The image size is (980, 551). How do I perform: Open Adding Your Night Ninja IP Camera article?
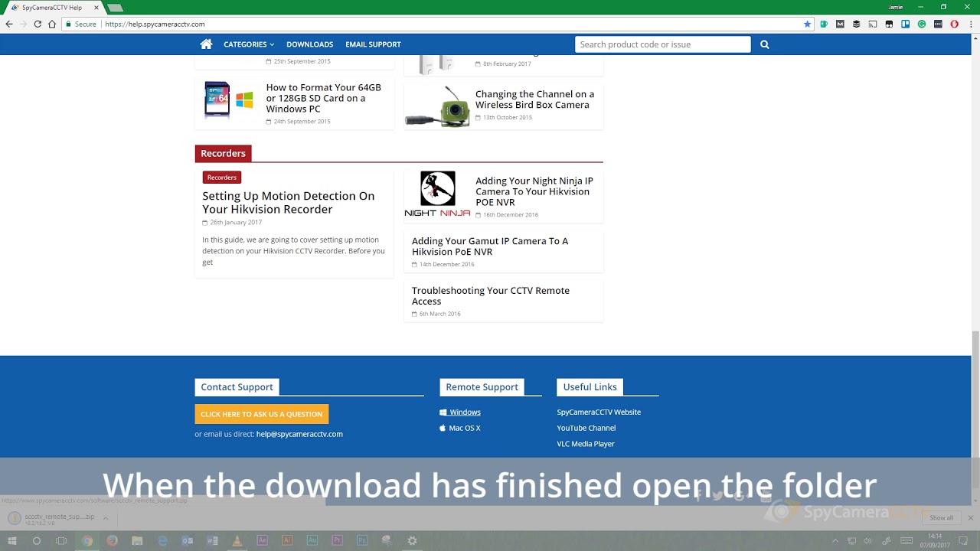pos(534,191)
